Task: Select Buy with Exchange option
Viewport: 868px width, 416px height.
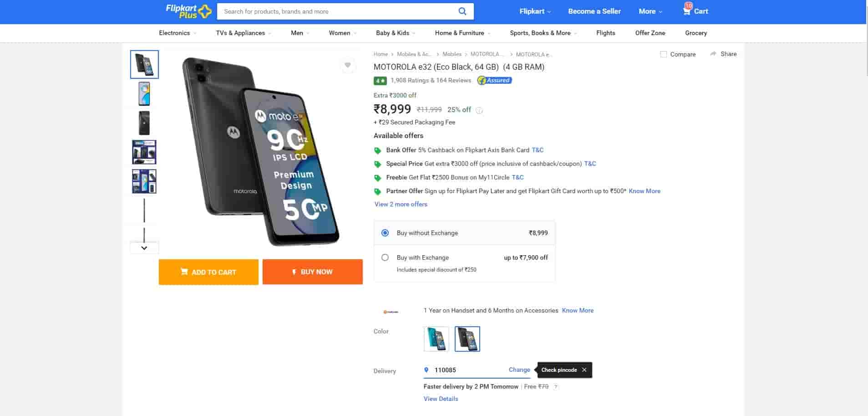Action: point(385,257)
